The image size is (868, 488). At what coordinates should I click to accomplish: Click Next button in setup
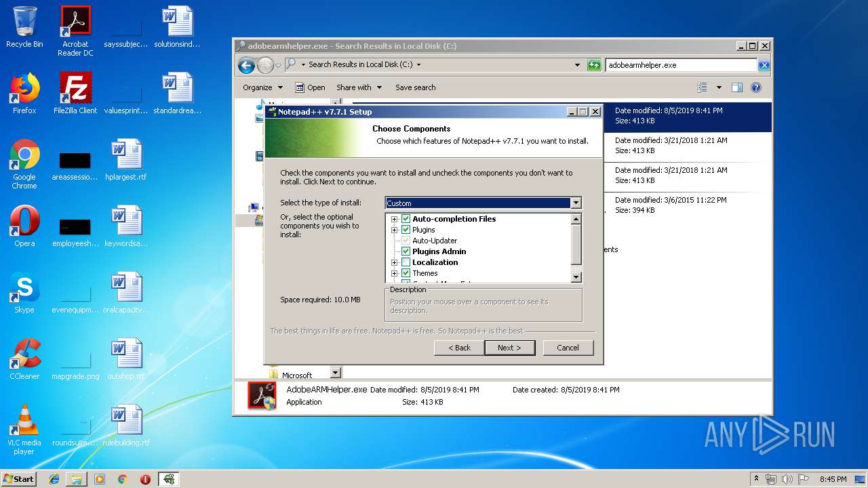(x=509, y=348)
